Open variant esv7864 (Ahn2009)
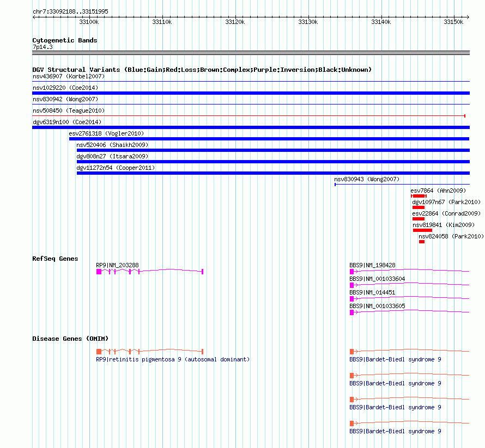 [x=438, y=191]
